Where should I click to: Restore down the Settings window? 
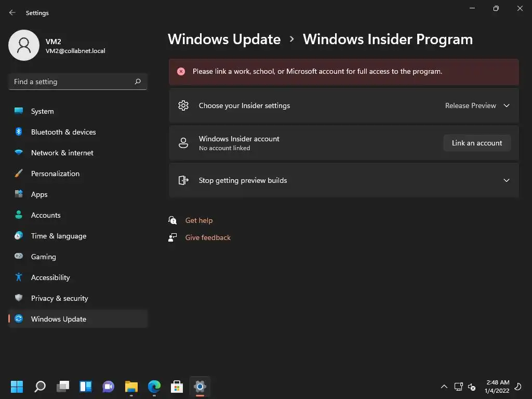click(496, 8)
